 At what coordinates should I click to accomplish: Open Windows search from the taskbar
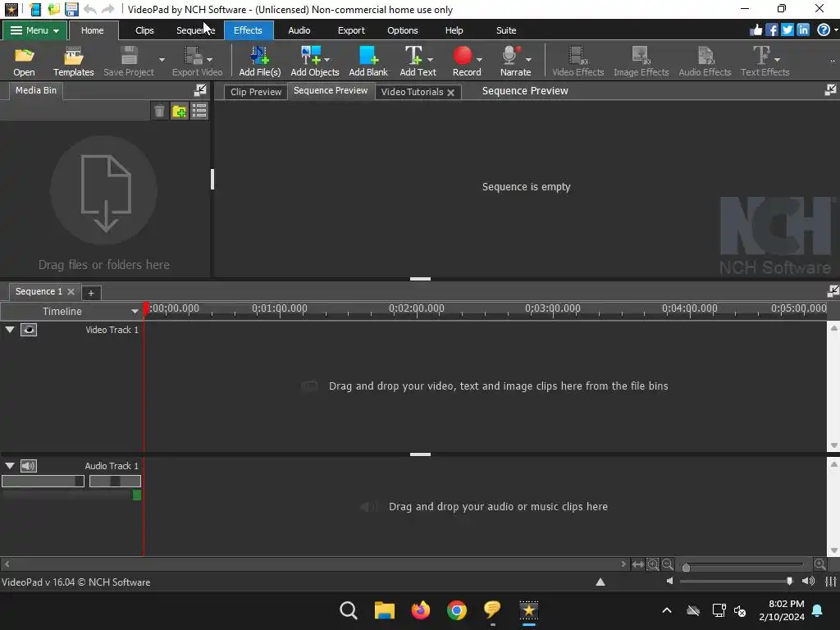[348, 610]
